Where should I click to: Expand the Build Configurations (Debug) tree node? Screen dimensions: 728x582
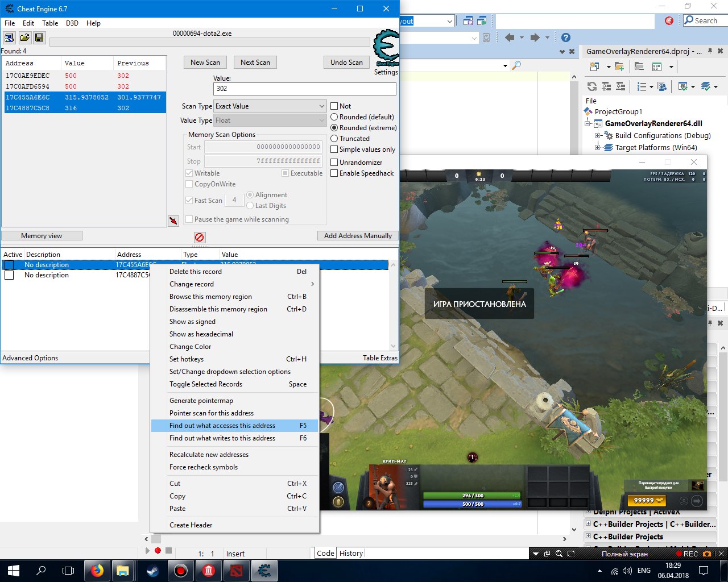pyautogui.click(x=598, y=136)
